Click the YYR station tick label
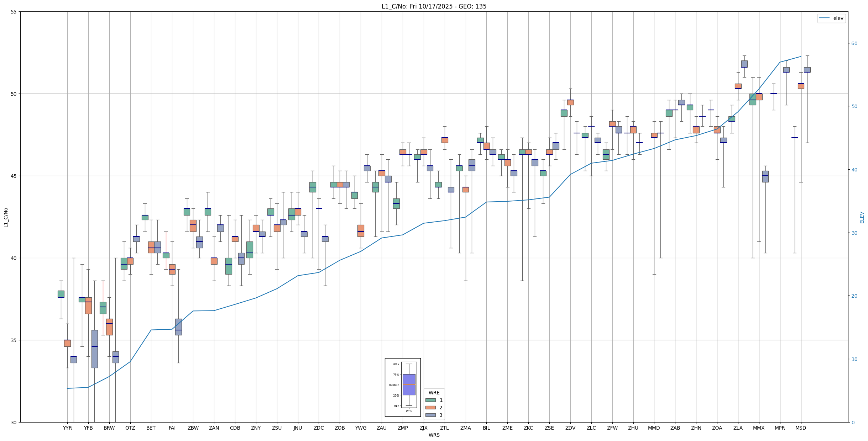The width and height of the screenshot is (868, 441). 67,428
